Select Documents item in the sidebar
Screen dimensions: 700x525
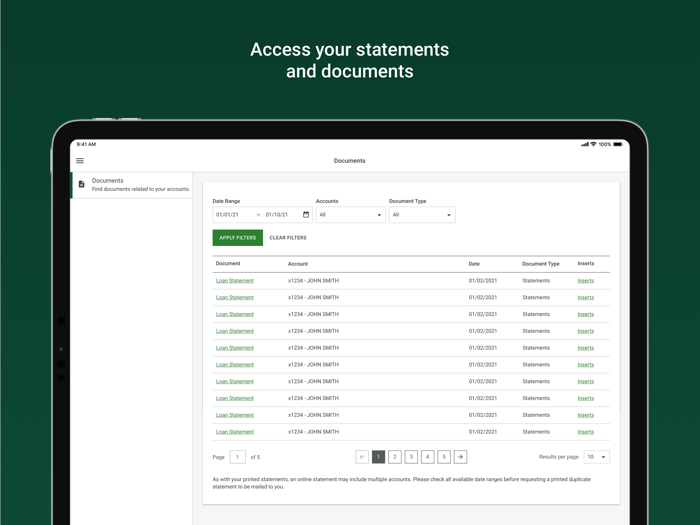click(x=132, y=184)
